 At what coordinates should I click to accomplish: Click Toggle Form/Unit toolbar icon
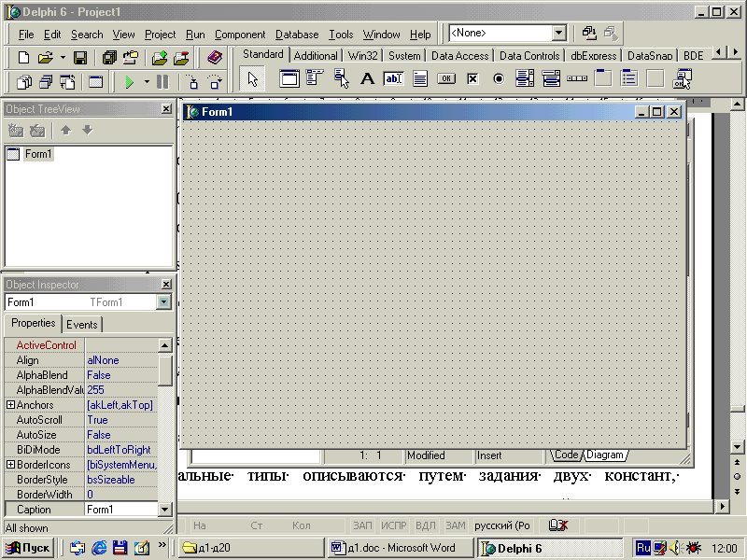[x=67, y=82]
